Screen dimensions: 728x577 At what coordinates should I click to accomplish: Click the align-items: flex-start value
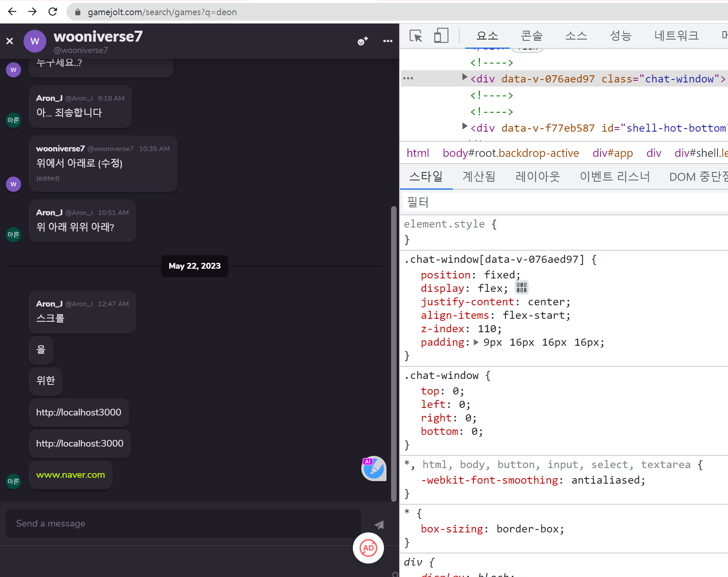[x=533, y=315]
